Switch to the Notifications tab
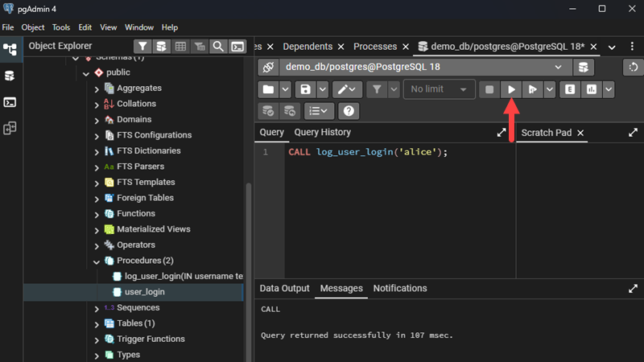The image size is (644, 362). [x=400, y=288]
